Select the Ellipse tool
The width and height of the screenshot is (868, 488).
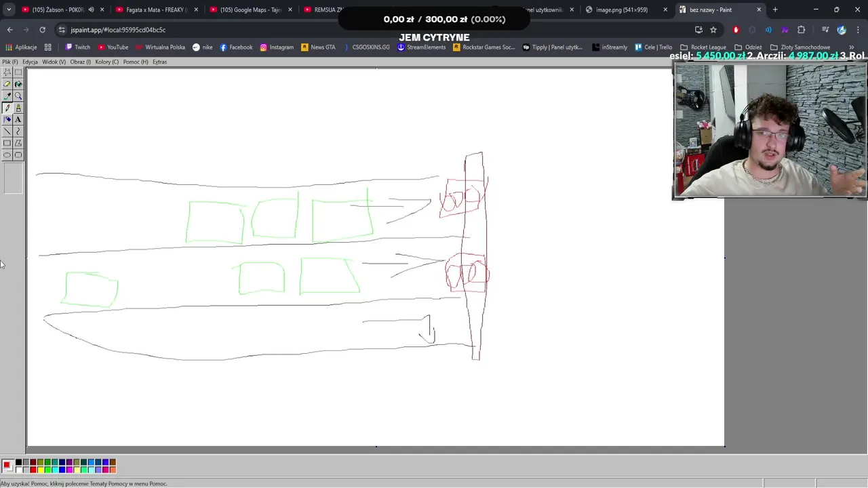tap(7, 155)
